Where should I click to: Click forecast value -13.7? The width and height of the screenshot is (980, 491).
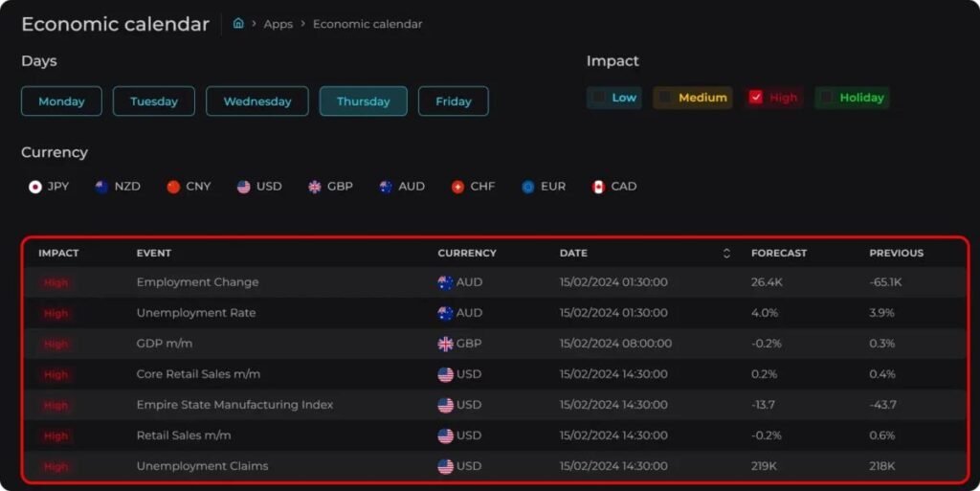(763, 405)
